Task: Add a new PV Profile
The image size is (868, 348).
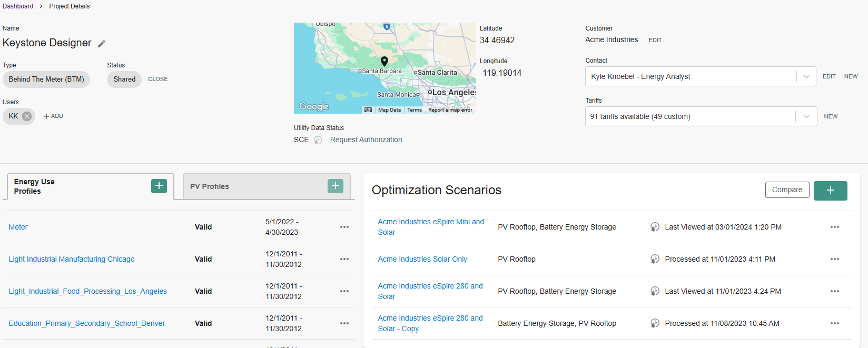Action: pos(335,186)
